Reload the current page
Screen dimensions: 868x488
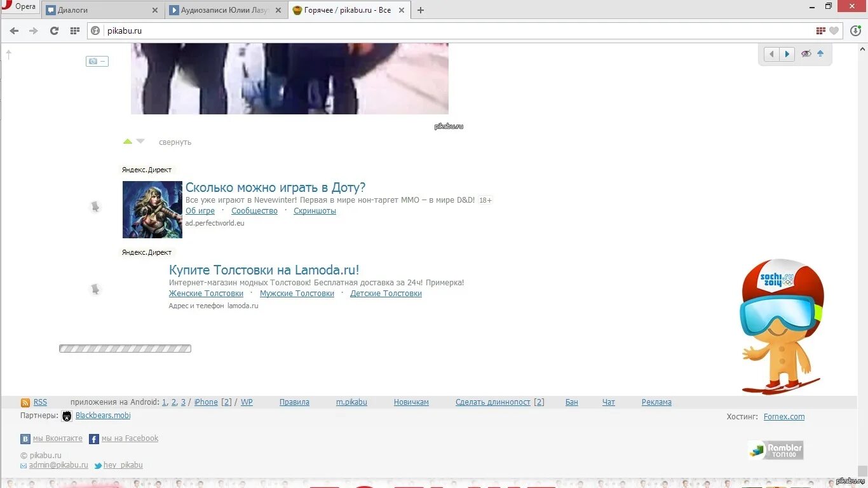coord(54,30)
